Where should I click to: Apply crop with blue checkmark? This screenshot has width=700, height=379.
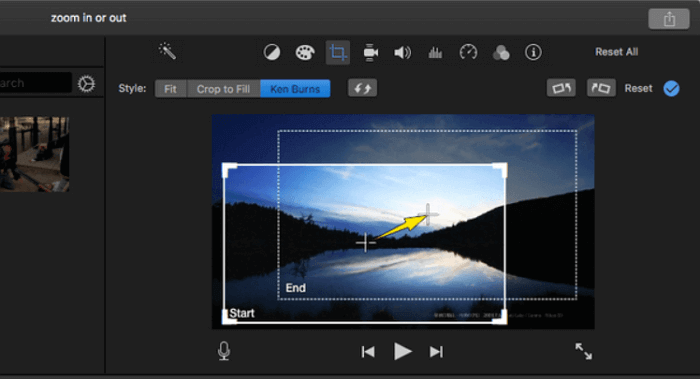pyautogui.click(x=671, y=88)
